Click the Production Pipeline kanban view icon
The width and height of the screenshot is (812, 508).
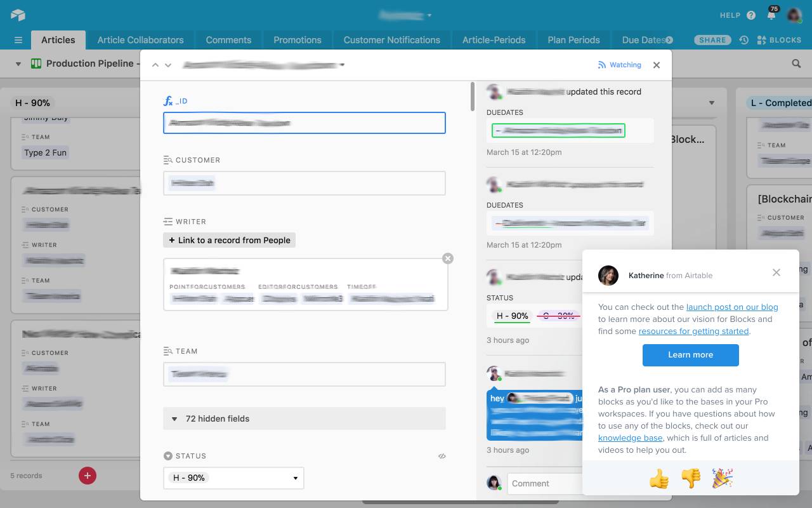(36, 63)
